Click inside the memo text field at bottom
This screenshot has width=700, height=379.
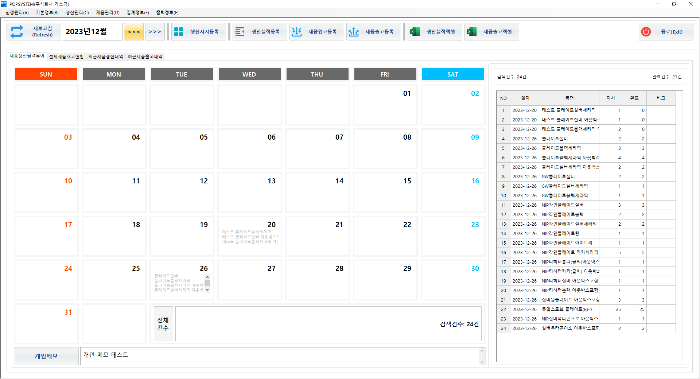click(280, 356)
